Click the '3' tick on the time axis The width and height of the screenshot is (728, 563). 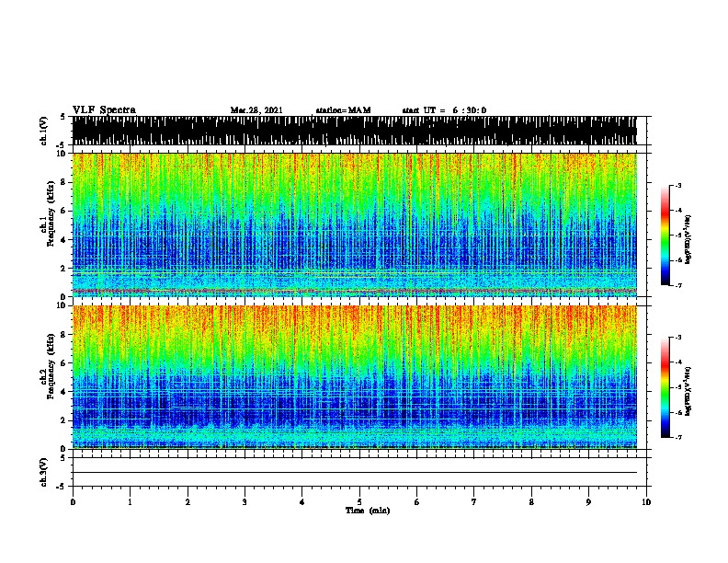pyautogui.click(x=245, y=502)
